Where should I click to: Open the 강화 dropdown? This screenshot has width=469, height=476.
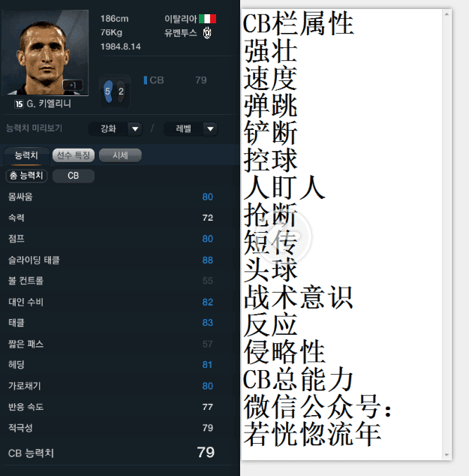115,129
